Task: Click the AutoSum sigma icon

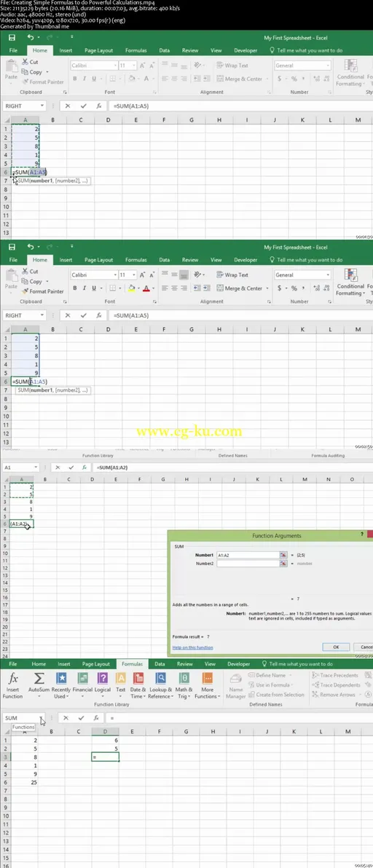Action: (39, 679)
